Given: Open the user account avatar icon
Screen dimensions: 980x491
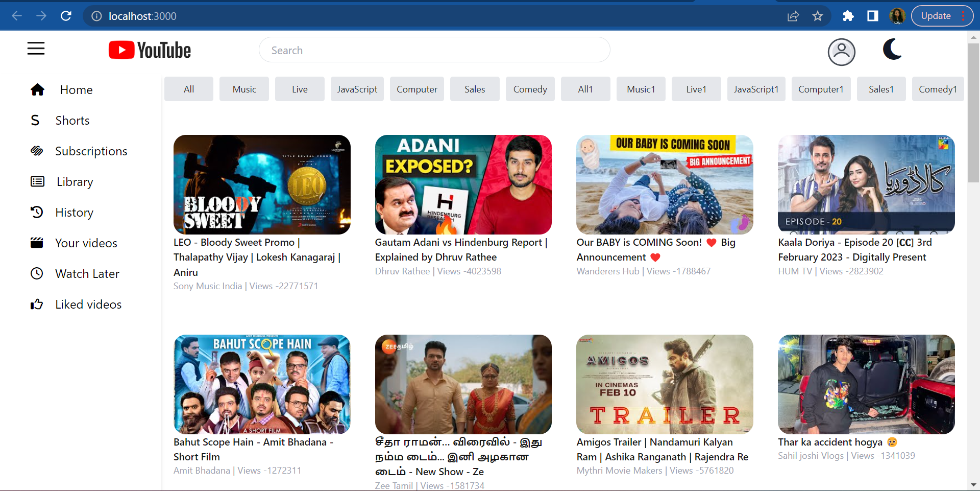Looking at the screenshot, I should pos(841,52).
